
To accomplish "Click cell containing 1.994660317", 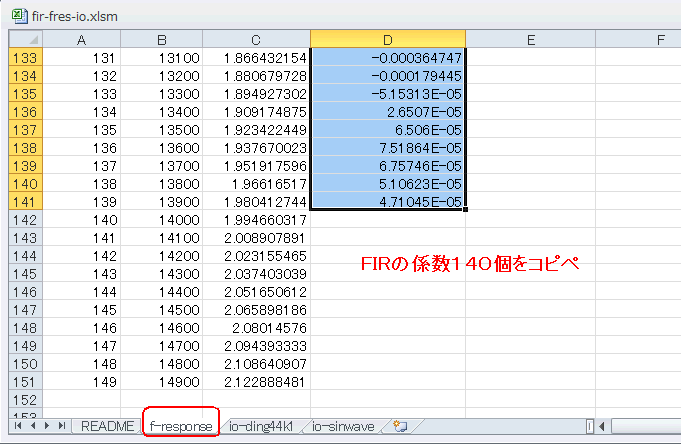I will [x=256, y=219].
